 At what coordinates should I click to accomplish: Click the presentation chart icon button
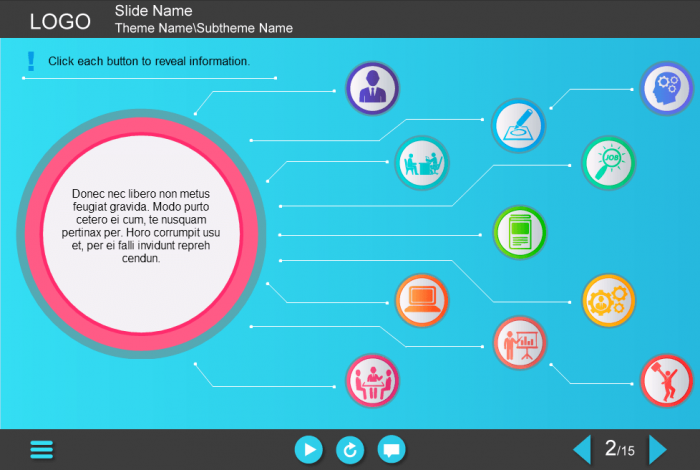(x=520, y=343)
